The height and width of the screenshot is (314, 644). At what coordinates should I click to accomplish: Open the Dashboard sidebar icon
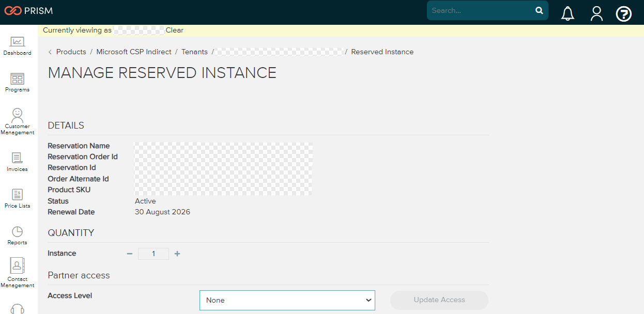coord(17,45)
